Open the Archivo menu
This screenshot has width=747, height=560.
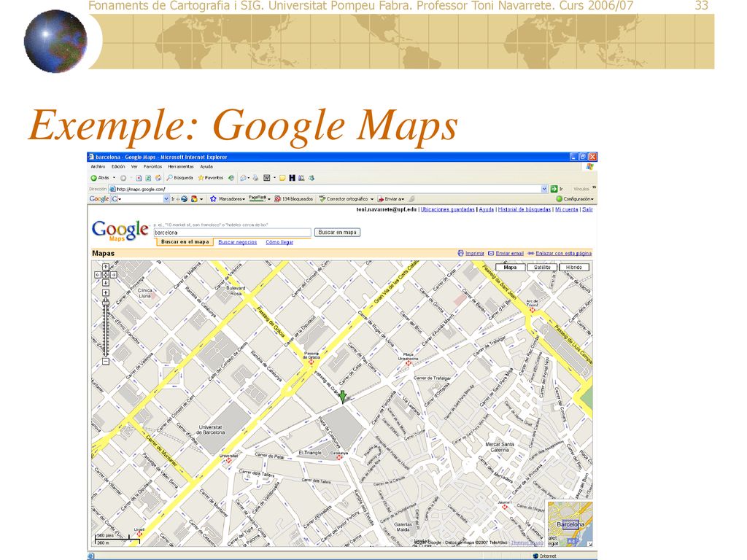(98, 167)
